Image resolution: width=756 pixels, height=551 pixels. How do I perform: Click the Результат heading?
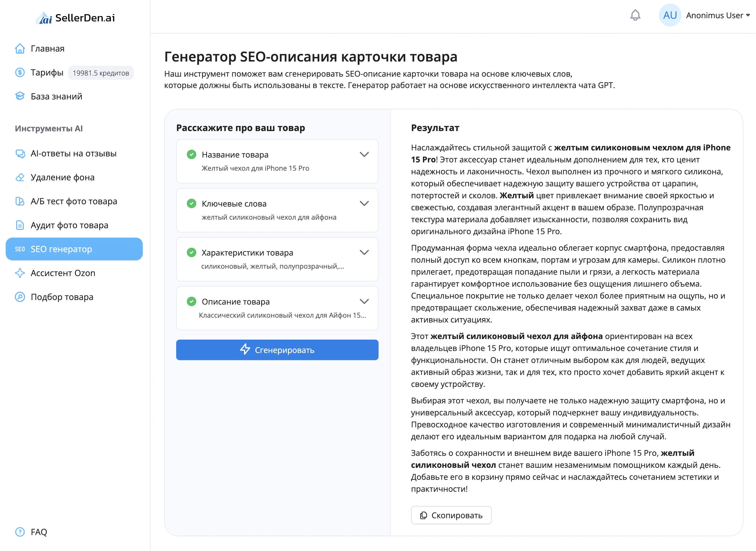pos(435,128)
